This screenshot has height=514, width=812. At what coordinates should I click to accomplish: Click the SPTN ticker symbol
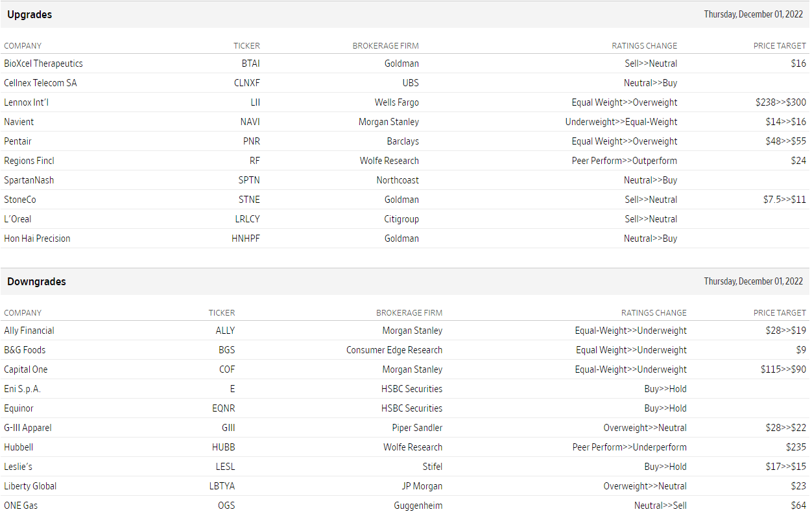[249, 180]
